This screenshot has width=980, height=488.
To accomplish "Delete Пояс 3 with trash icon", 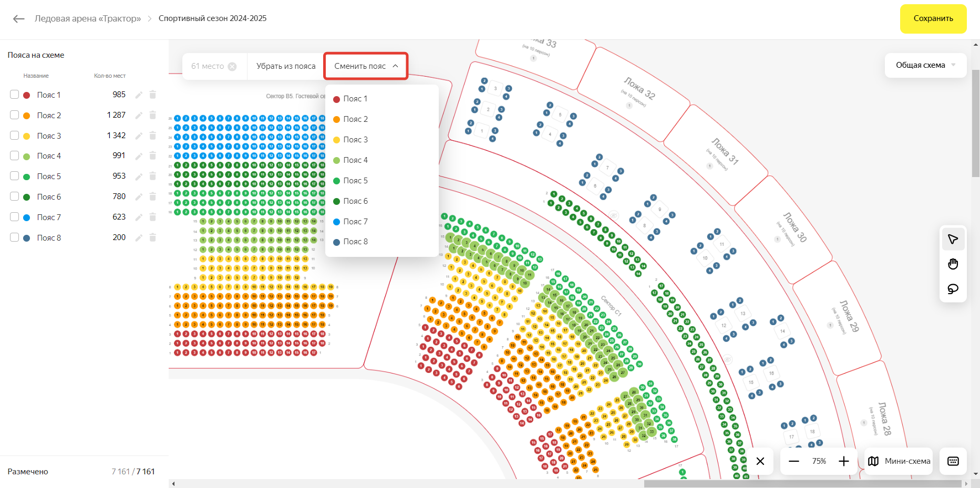I will pos(153,136).
